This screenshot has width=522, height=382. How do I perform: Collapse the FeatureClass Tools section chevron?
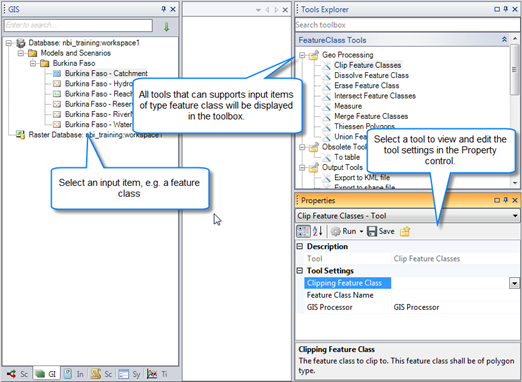[504, 40]
